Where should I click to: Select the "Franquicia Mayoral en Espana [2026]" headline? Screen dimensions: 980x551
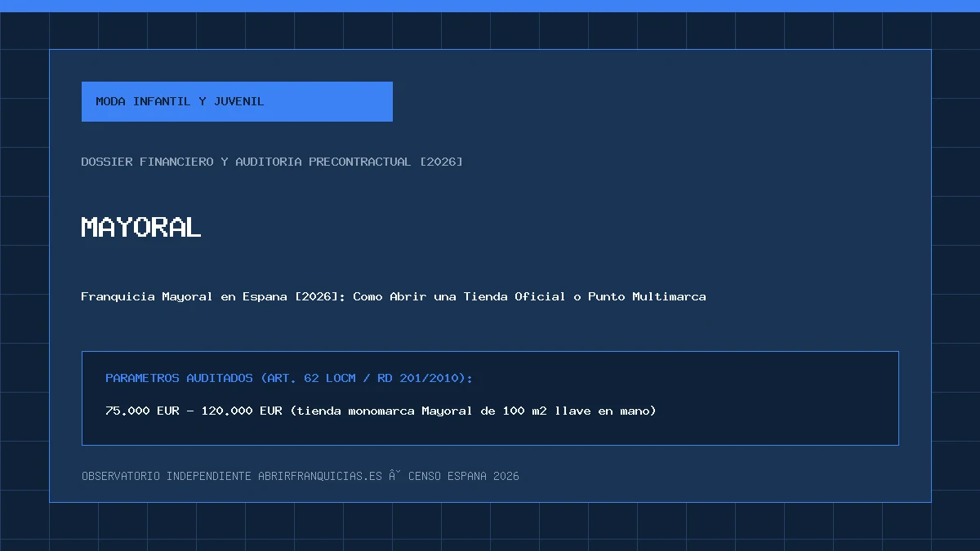click(394, 296)
